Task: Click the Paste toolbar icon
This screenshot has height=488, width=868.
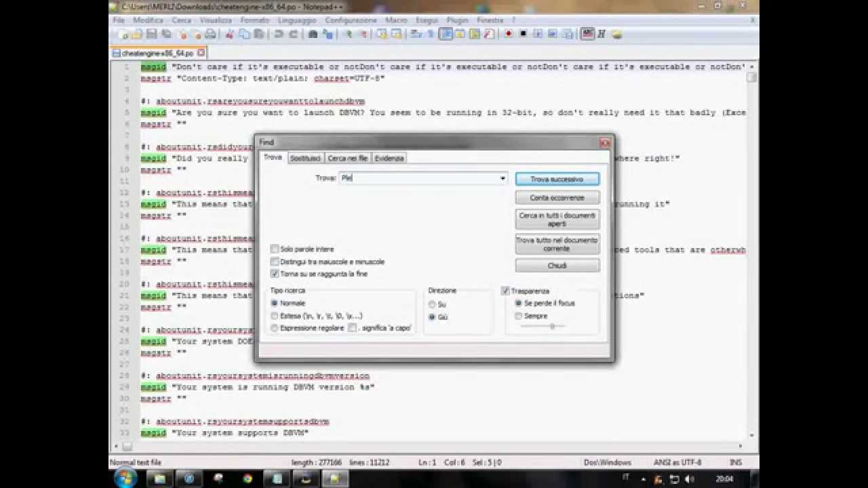Action: coord(258,34)
